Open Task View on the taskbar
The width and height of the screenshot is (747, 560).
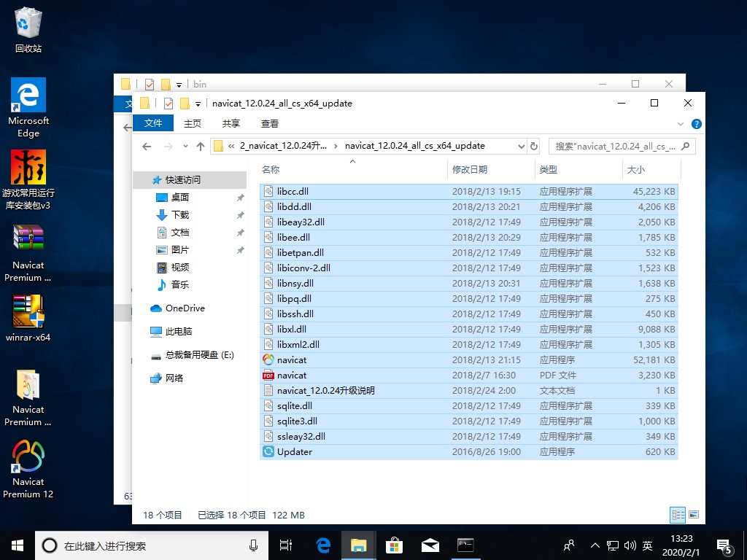pyautogui.click(x=286, y=545)
